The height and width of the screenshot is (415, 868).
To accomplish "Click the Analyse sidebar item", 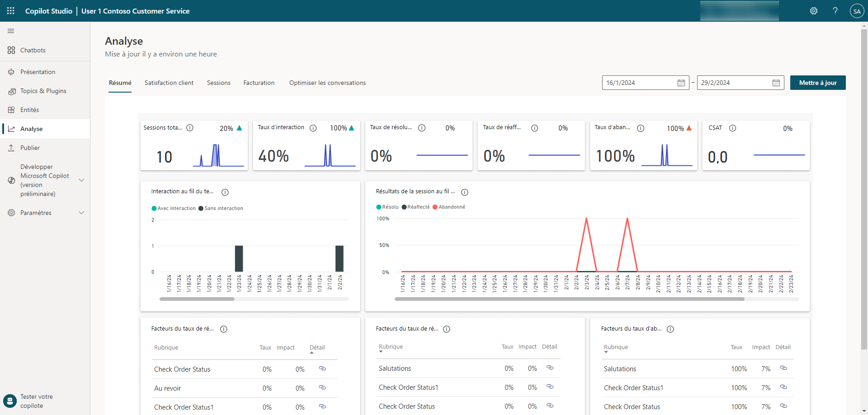I will click(45, 129).
